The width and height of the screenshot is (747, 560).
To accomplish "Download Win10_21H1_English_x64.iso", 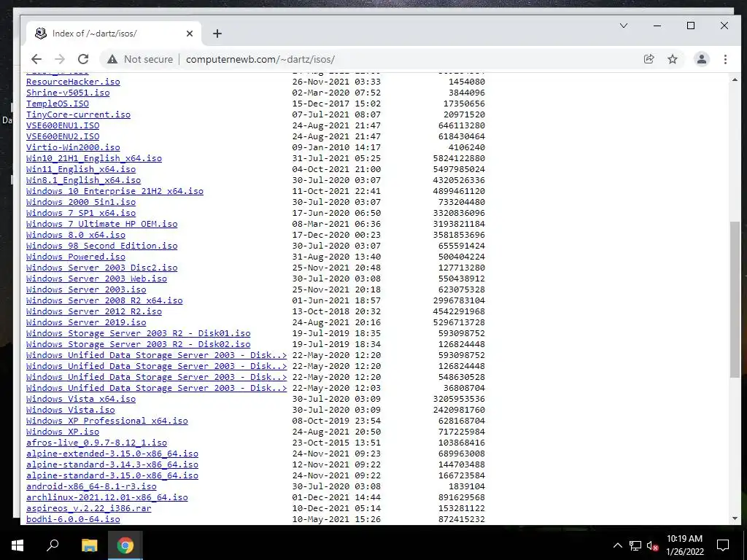I will click(94, 158).
